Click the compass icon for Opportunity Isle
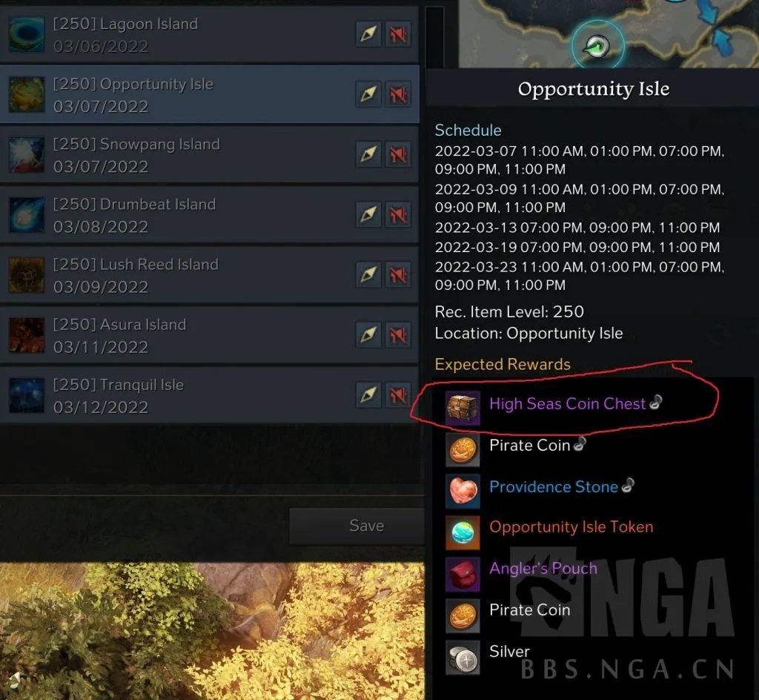Image resolution: width=759 pixels, height=700 pixels. pos(368,94)
